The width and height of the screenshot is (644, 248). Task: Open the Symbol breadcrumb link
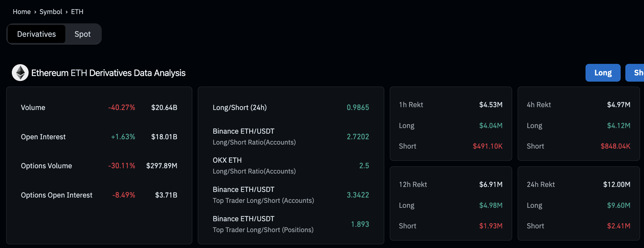tap(51, 12)
